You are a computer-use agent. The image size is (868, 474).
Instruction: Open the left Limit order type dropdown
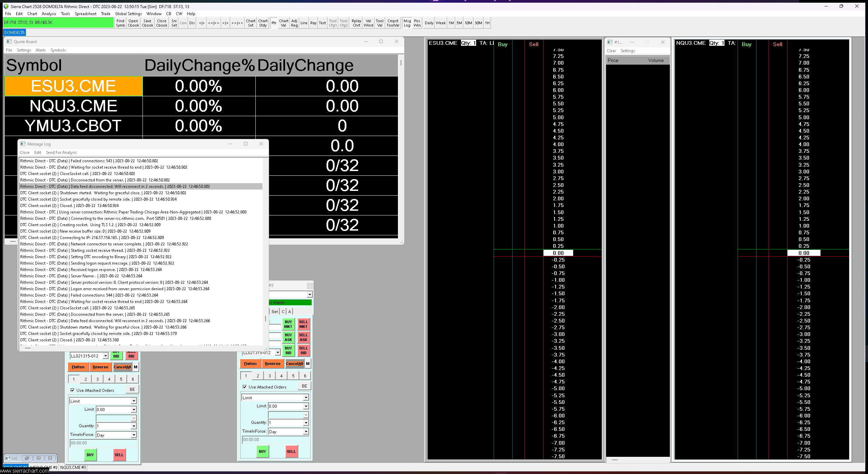point(134,401)
